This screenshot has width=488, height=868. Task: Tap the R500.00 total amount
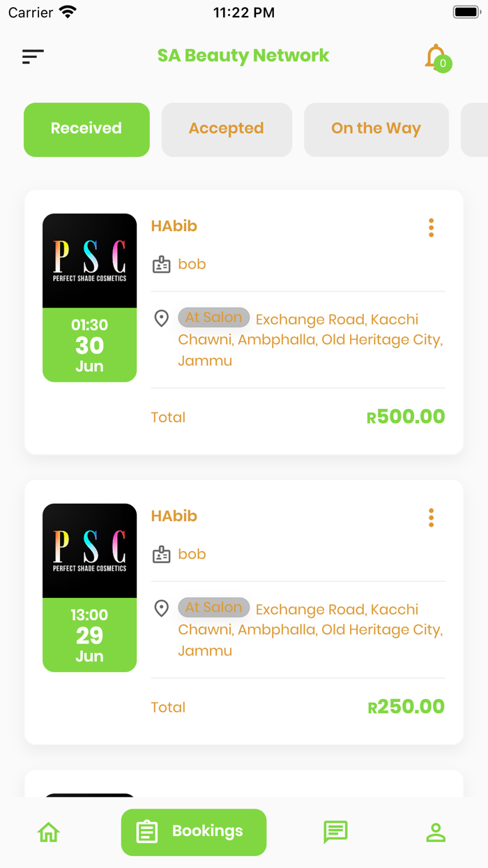(405, 417)
